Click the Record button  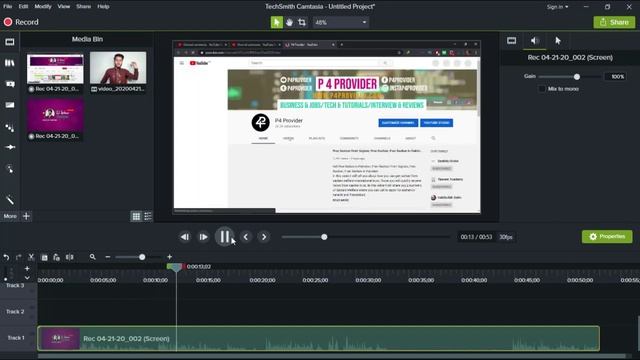pyautogui.click(x=21, y=22)
